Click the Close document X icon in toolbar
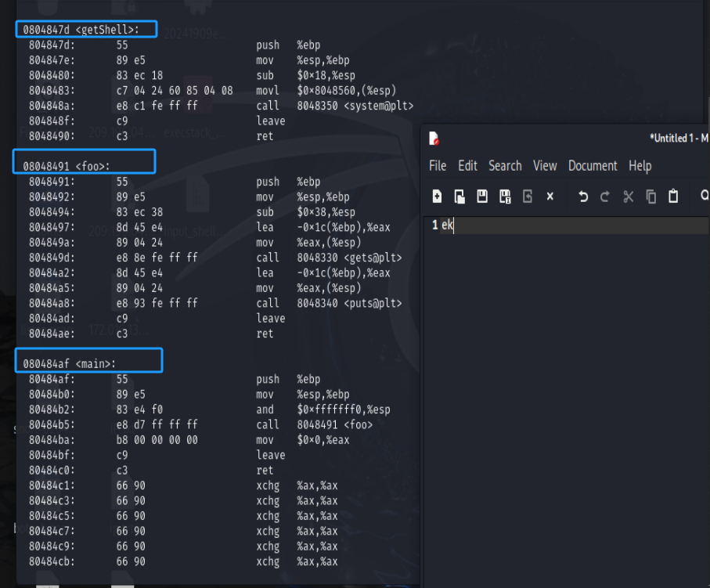The height and width of the screenshot is (588, 710). click(550, 197)
